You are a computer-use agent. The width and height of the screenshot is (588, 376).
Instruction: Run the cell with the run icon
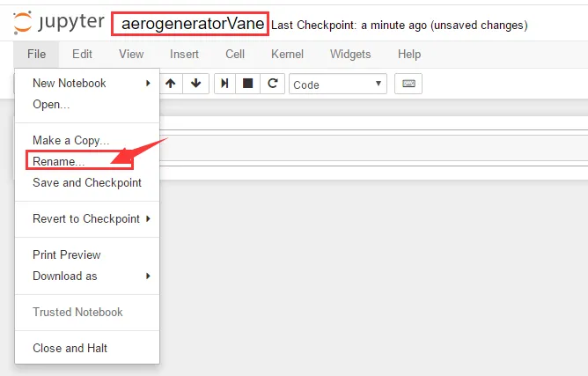(x=224, y=84)
